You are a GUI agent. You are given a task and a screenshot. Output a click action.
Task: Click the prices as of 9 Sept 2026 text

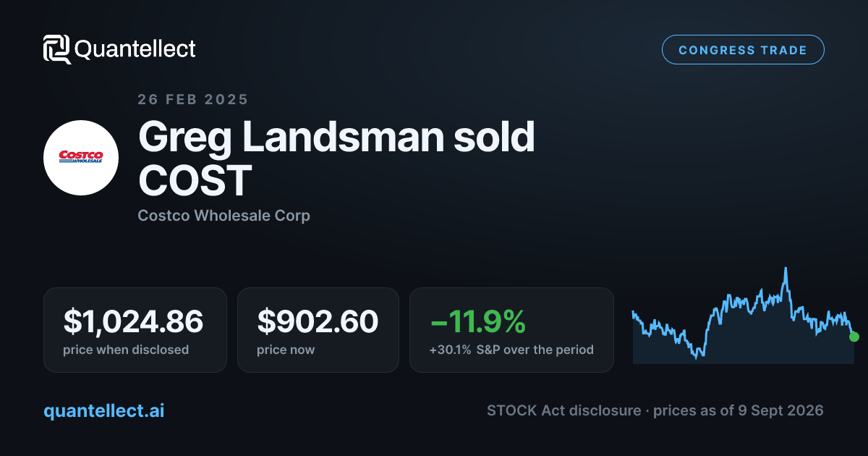pyautogui.click(x=739, y=410)
